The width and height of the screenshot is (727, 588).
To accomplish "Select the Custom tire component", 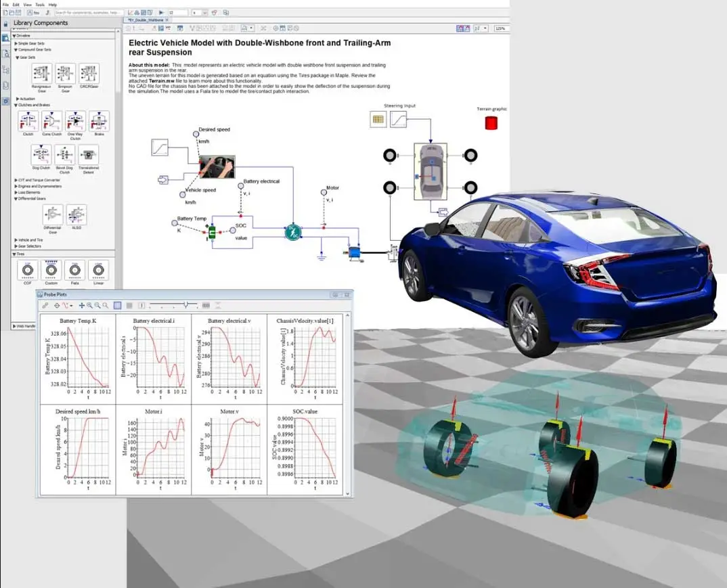I will pyautogui.click(x=51, y=270).
